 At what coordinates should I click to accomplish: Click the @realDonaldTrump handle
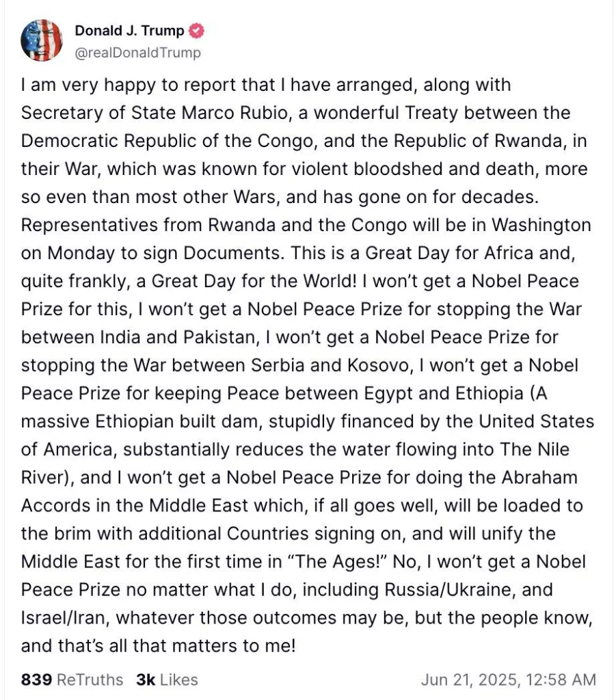click(x=137, y=53)
